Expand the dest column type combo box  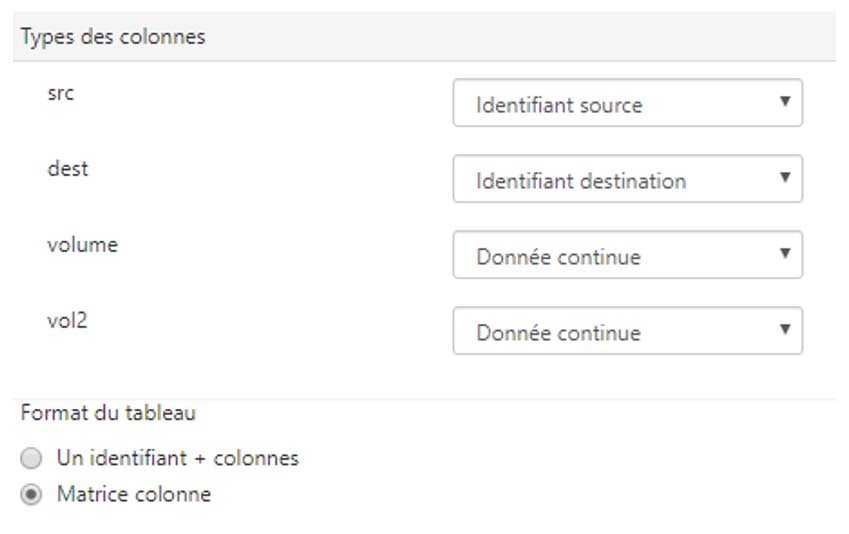pos(628,179)
